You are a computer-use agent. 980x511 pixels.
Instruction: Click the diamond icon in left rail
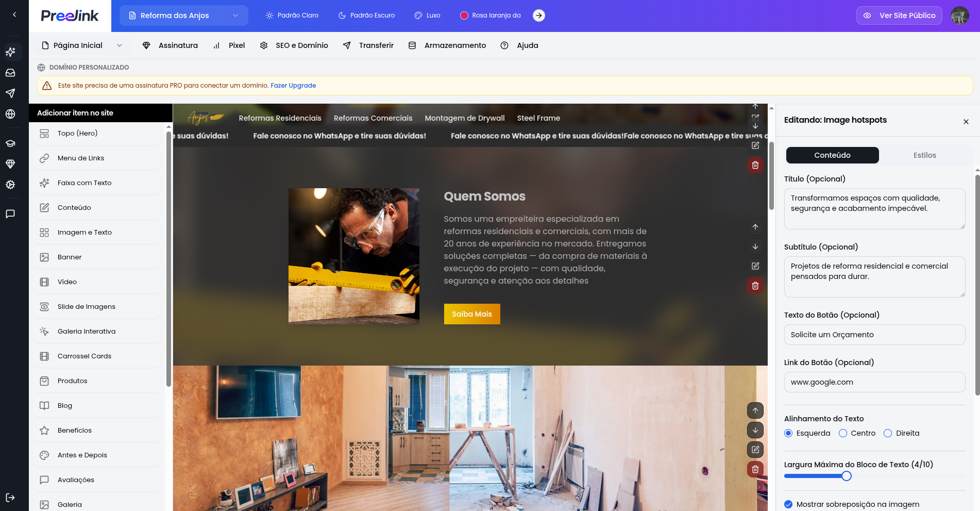(x=10, y=164)
